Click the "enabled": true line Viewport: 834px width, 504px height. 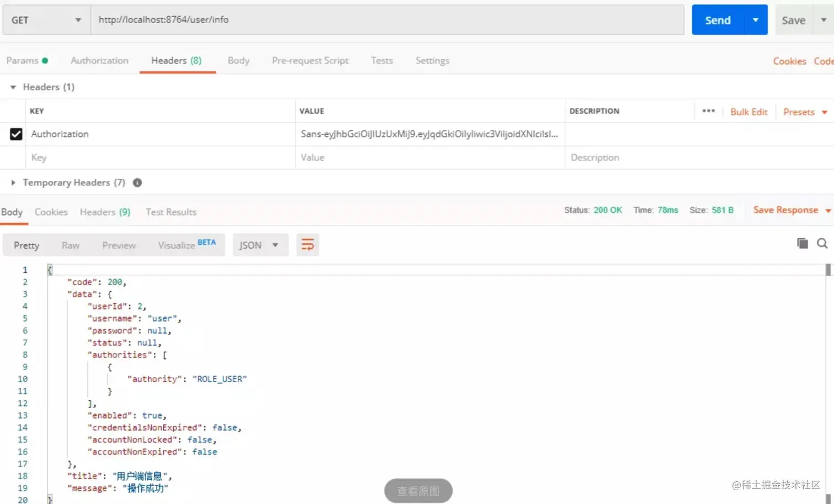(x=127, y=416)
